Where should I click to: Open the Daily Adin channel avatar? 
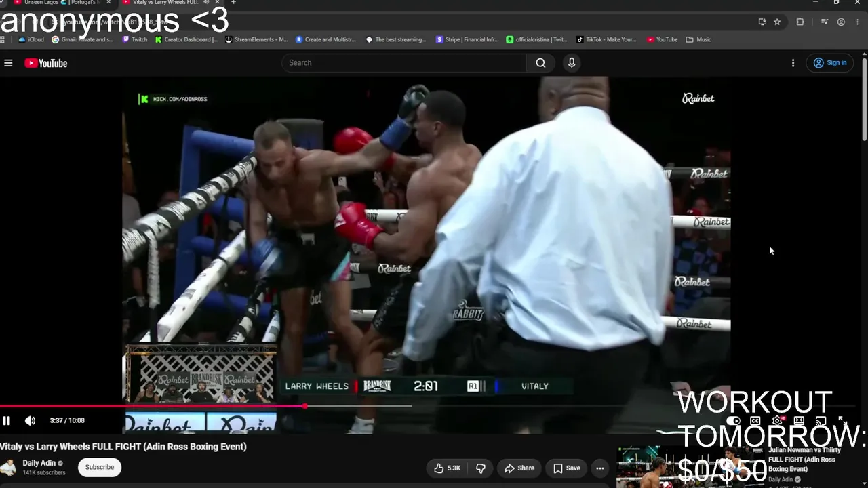(x=8, y=468)
